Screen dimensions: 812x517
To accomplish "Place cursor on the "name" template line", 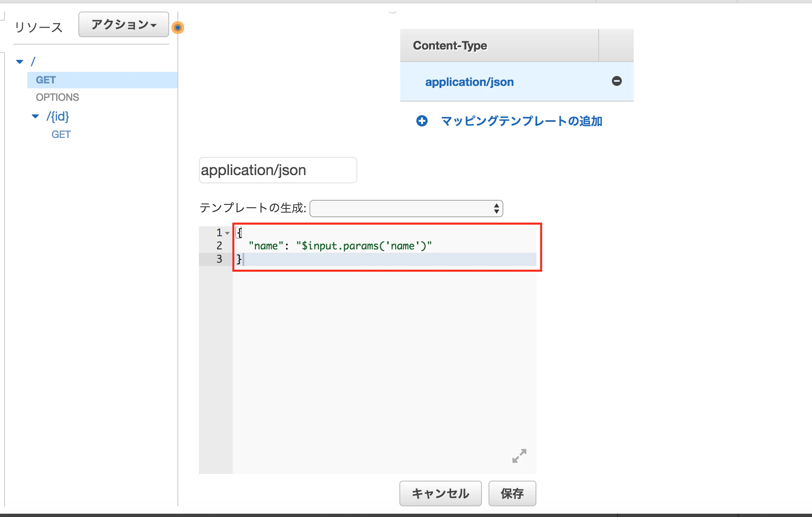I will (340, 246).
